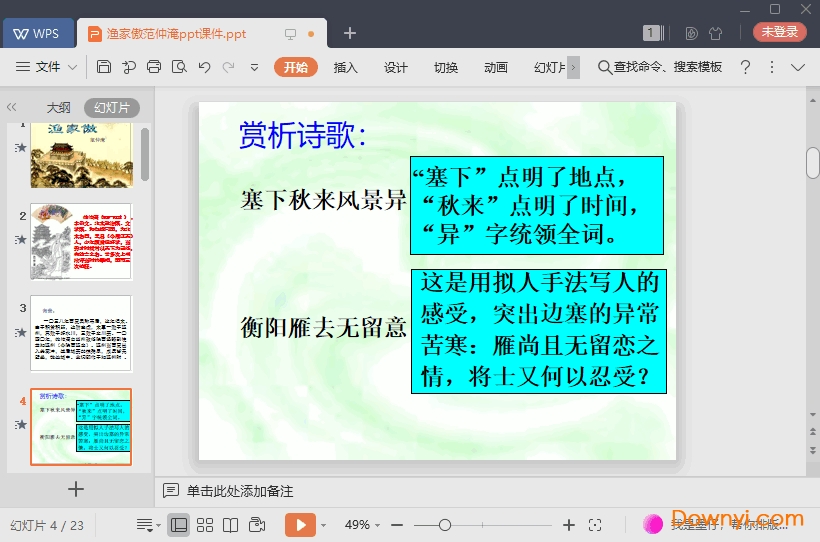
Task: Click the text 塞下秋来风景异
Action: pyautogui.click(x=323, y=200)
